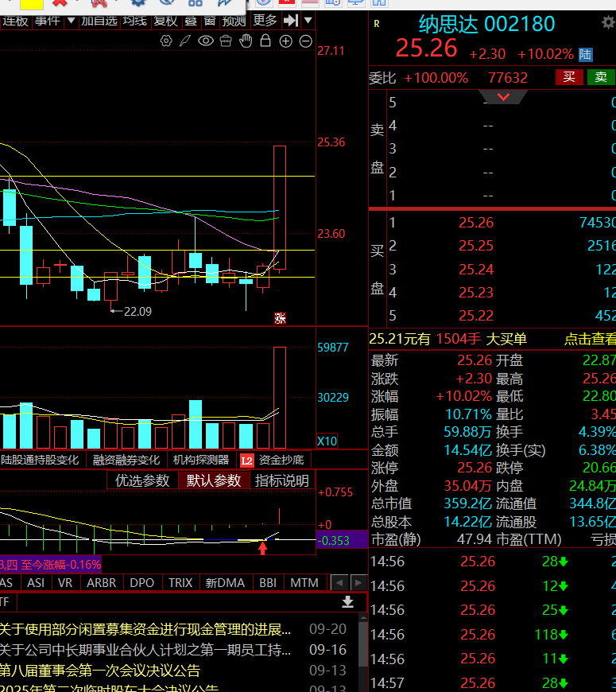Zoom in chart with plus icon
The image size is (616, 692).
pyautogui.click(x=285, y=41)
